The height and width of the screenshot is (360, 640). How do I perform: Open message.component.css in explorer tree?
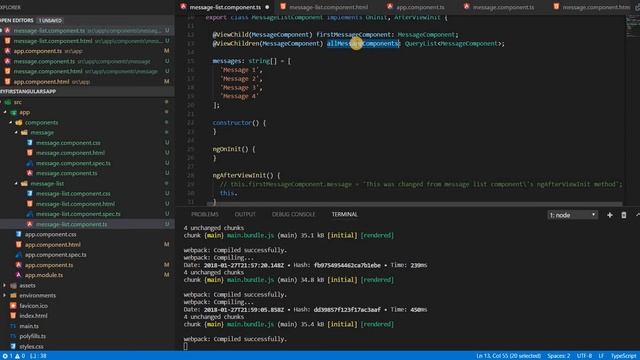coord(68,143)
